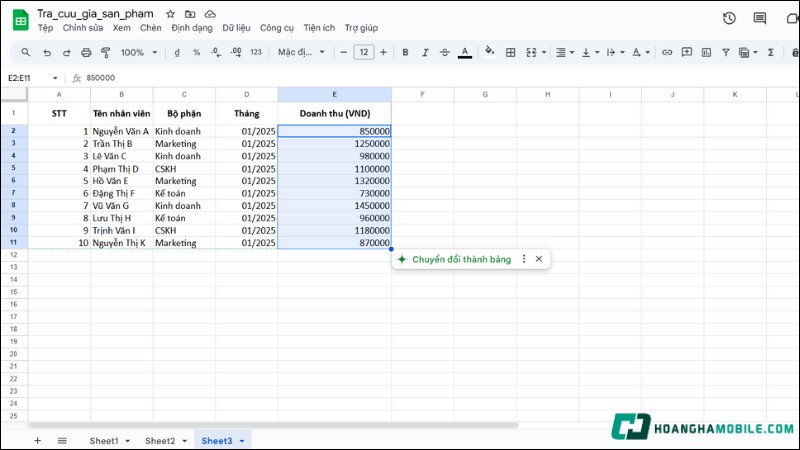Screen dimensions: 800x450
Task: Toggle bold formatting
Action: [x=405, y=52]
